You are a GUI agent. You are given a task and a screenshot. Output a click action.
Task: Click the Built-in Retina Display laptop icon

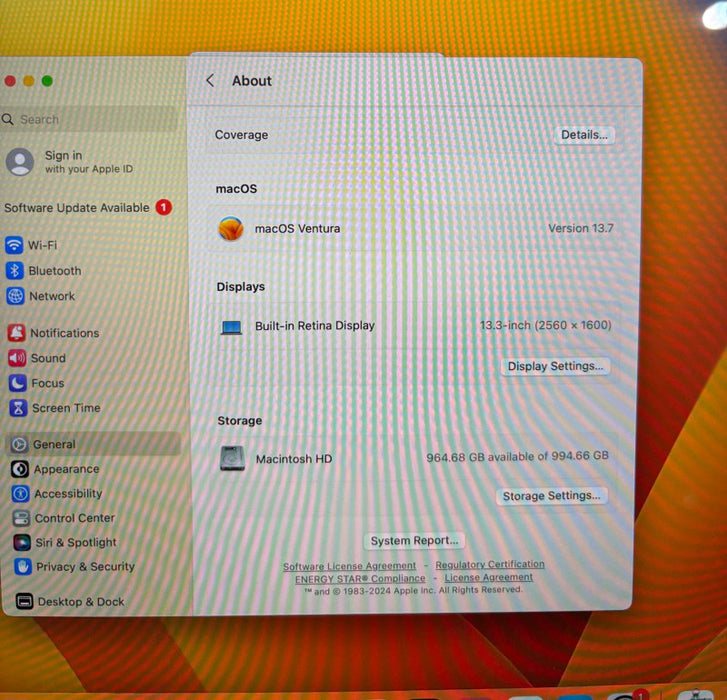[x=231, y=327]
